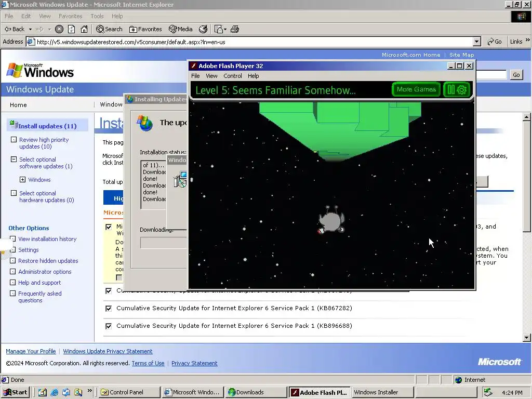Toggle View installation history box

click(12, 239)
